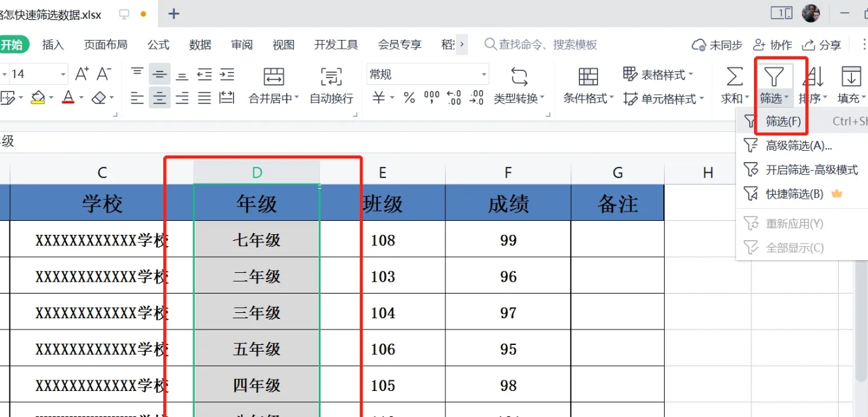Click the 协作 collaborate button

pyautogui.click(x=773, y=45)
